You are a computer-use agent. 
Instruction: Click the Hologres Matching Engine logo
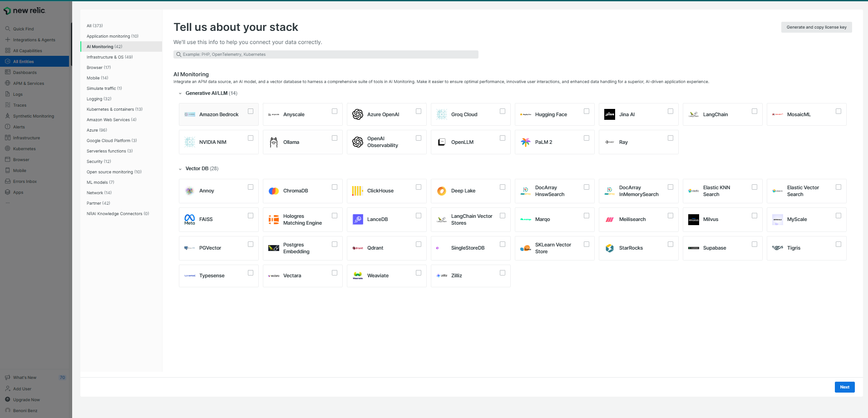pos(274,219)
